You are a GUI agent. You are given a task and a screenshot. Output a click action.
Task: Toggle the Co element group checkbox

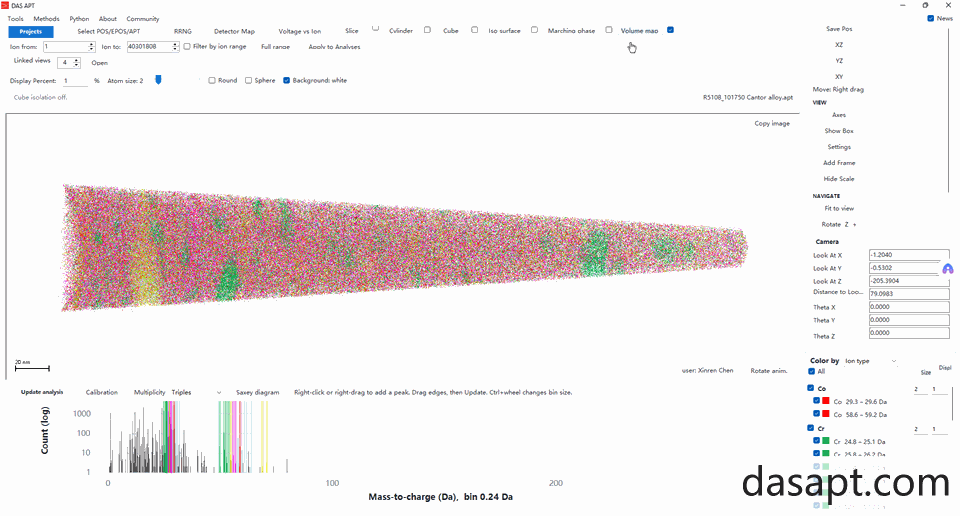click(x=811, y=388)
